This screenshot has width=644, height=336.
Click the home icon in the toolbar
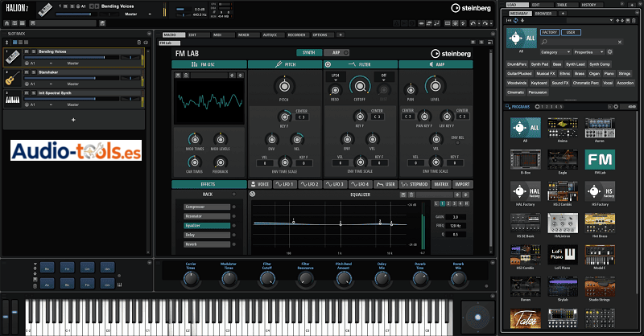pos(6,23)
